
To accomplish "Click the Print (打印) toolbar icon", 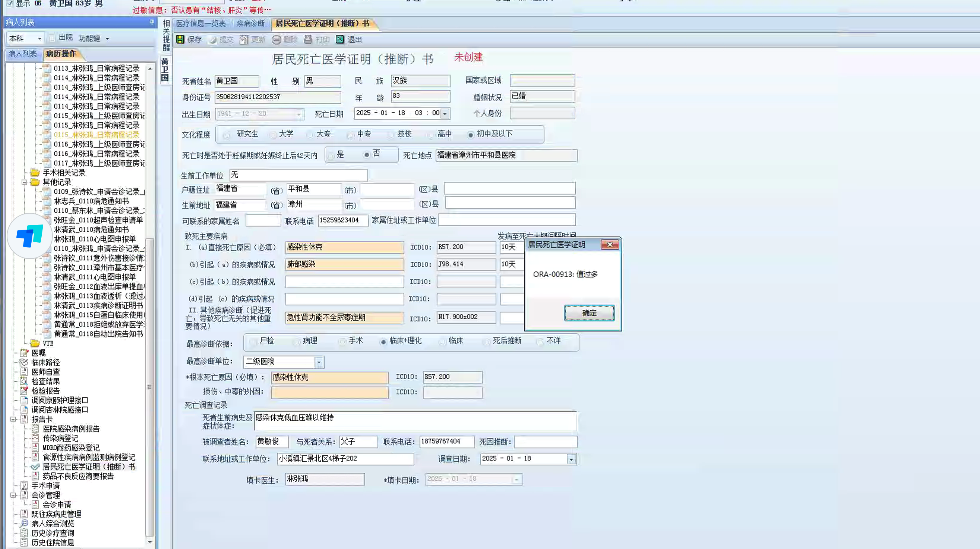I will [x=308, y=39].
